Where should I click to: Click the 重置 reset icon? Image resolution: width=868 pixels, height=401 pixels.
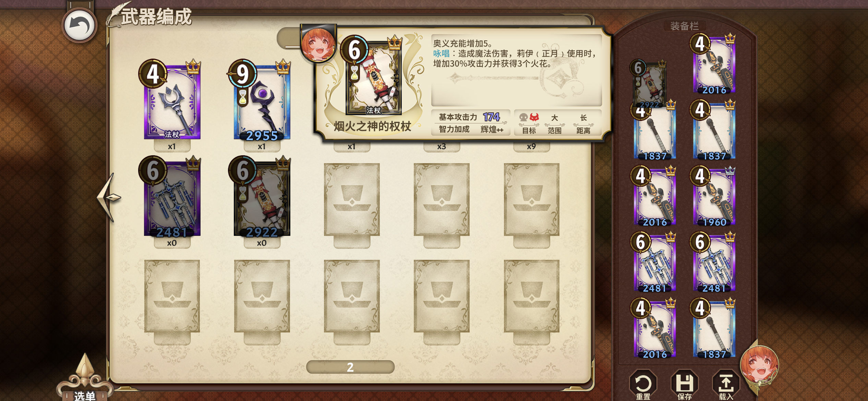click(x=643, y=385)
